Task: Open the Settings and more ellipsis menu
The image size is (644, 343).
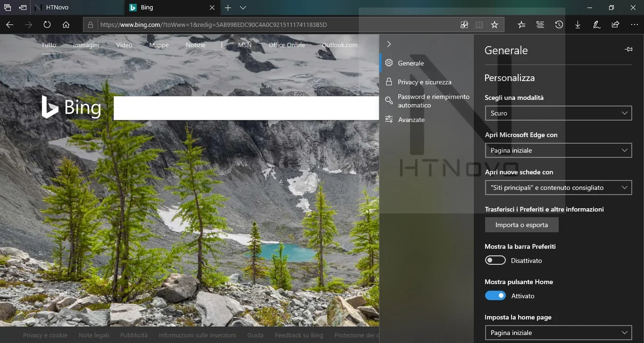Action: [634, 25]
